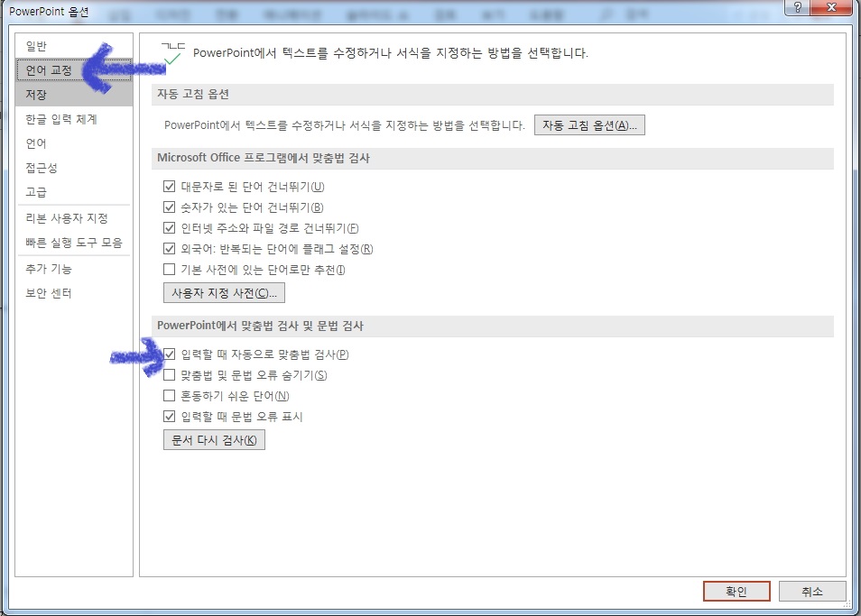861x616 pixels.
Task: Go to 한글 입력 체계 settings
Action: (74, 119)
